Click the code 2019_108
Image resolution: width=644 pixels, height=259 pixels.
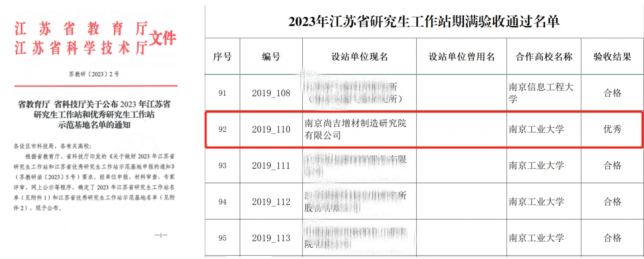pyautogui.click(x=271, y=93)
